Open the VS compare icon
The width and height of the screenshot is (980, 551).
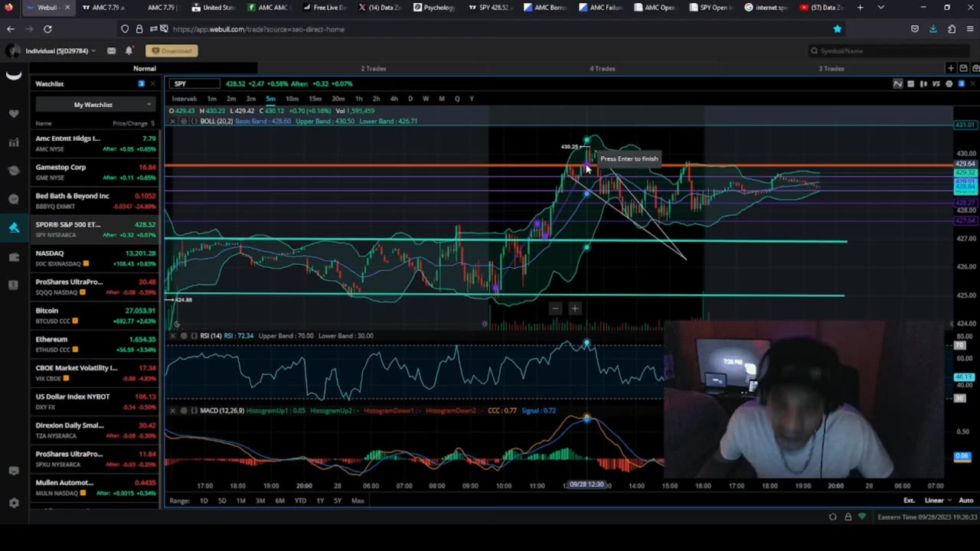coord(936,83)
